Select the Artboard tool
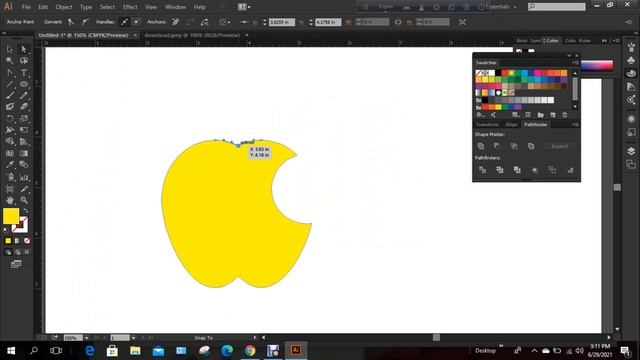This screenshot has height=360, width=640. tap(9, 189)
